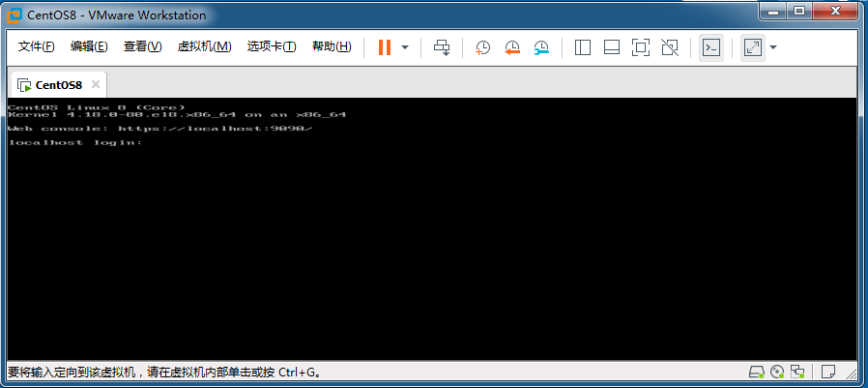Enter full screen mode icon
868x388 pixels.
[x=641, y=47]
